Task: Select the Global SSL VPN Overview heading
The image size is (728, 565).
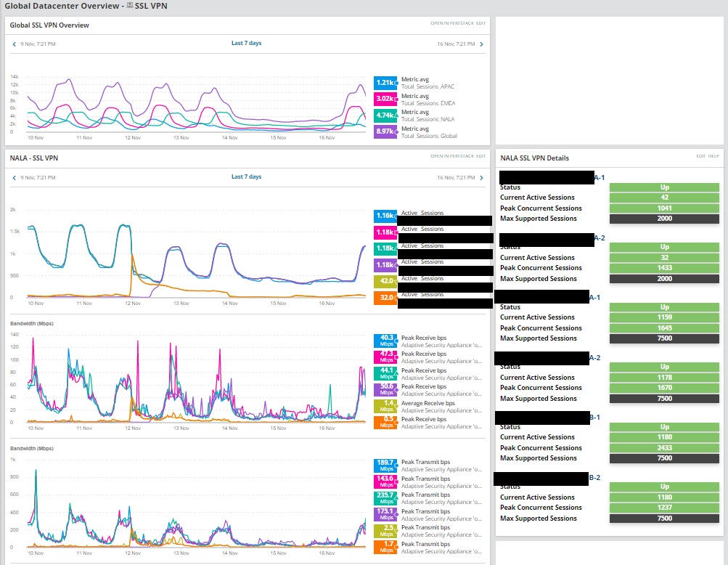Action: tap(49, 25)
